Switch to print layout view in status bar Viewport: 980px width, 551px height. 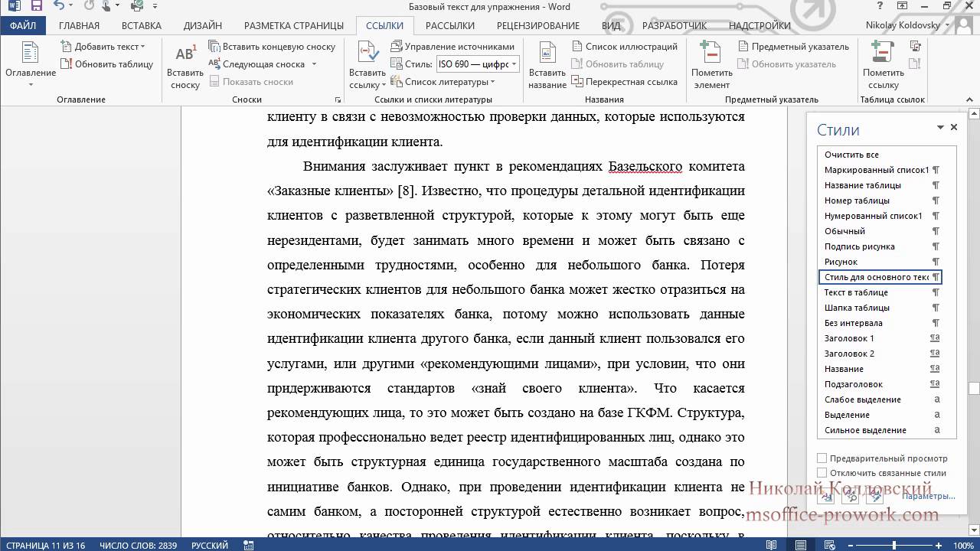tap(800, 546)
